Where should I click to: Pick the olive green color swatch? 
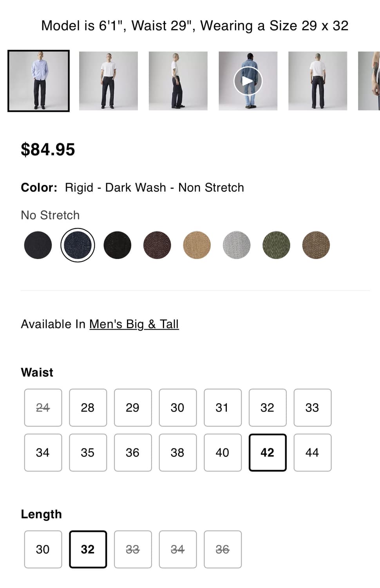[x=276, y=245]
